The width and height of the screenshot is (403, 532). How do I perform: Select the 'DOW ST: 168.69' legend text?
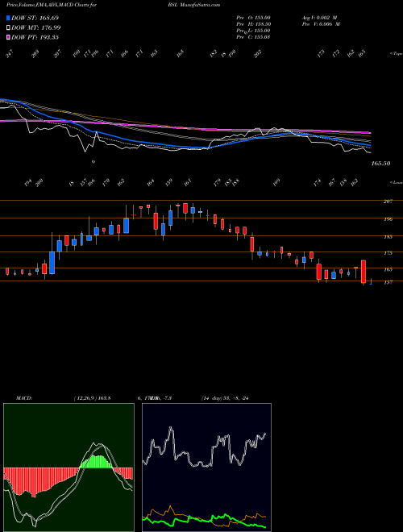35,18
